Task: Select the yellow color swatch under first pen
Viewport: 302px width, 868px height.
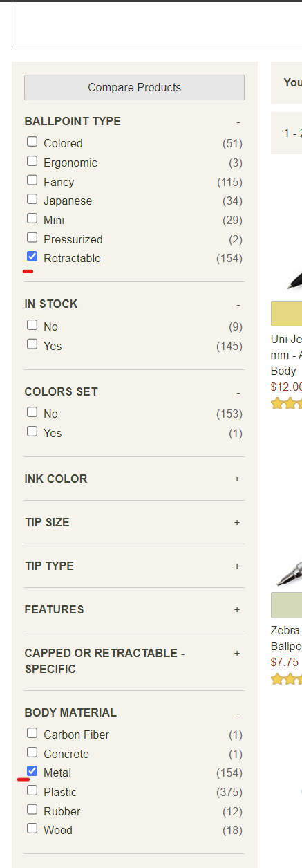Action: 286,314
